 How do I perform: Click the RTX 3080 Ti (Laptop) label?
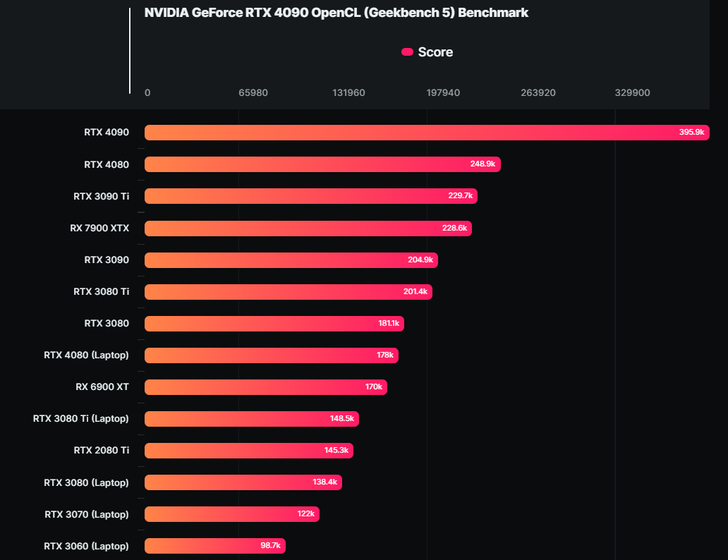tap(81, 419)
